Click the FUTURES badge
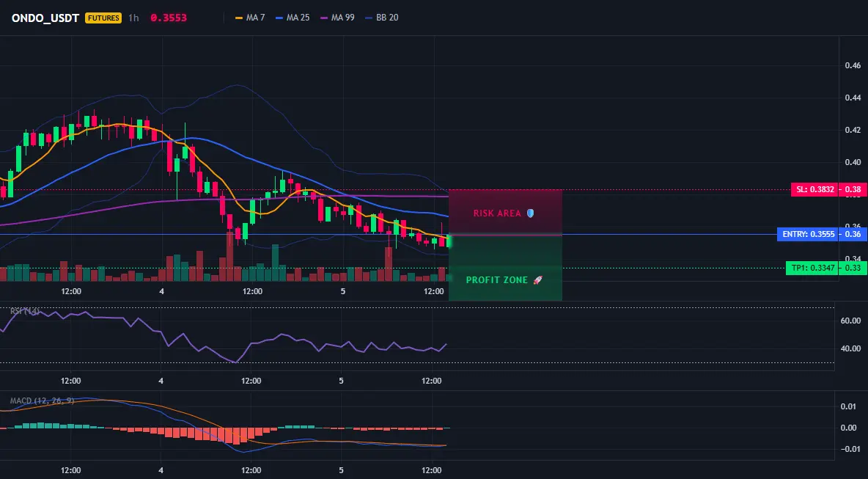The width and height of the screenshot is (868, 479). pyautogui.click(x=103, y=18)
